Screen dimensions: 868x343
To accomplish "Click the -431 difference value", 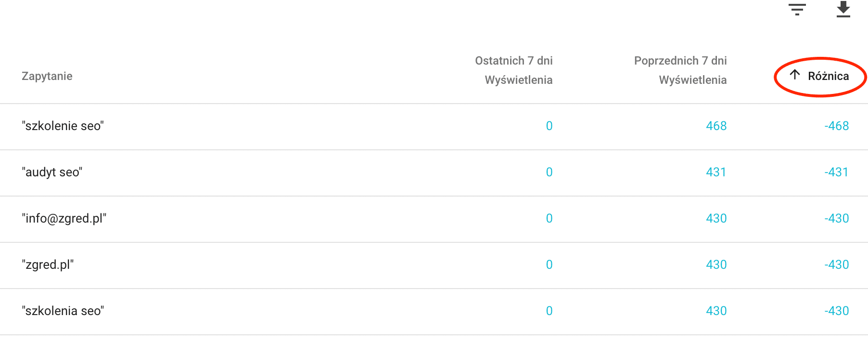I will [836, 172].
